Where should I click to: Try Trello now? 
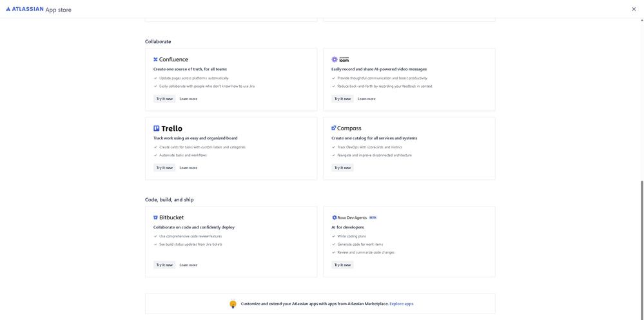tap(164, 168)
